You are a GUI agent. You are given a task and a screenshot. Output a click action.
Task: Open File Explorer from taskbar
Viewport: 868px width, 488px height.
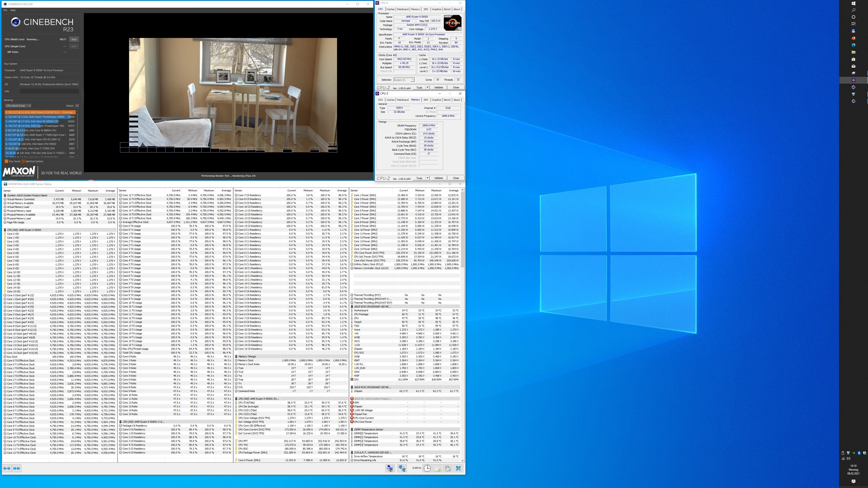pos(854,52)
